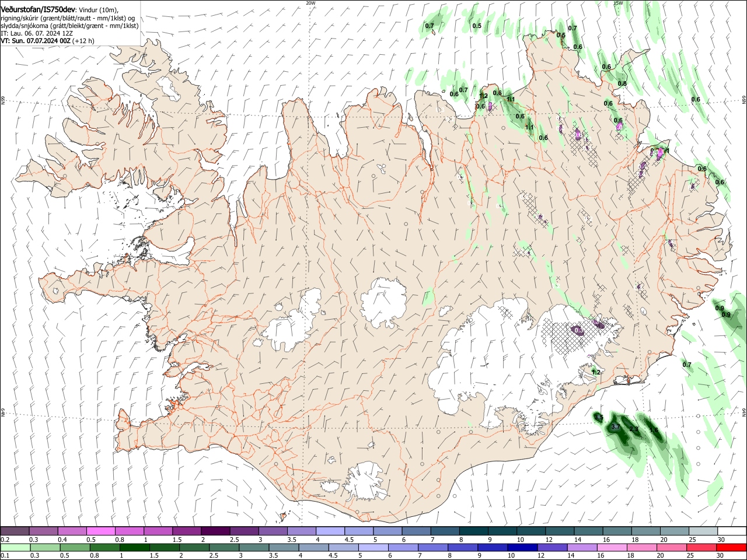Pick the light lavender 4 swatch in top legend
The image size is (747, 560).
330,531
